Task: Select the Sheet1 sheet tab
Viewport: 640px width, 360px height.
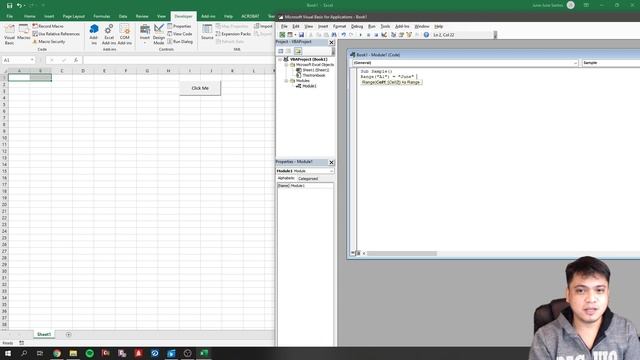Action: [44, 334]
